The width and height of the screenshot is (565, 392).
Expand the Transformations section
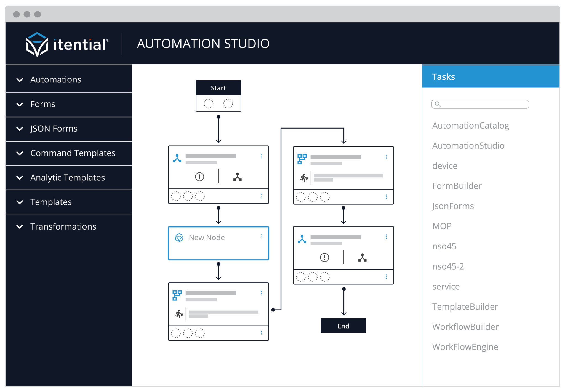[63, 226]
